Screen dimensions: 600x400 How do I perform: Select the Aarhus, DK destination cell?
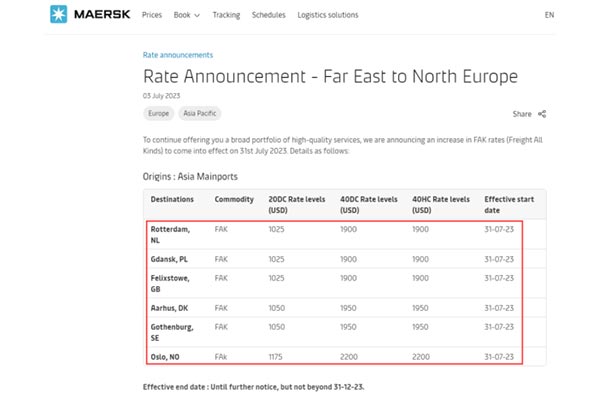coord(169,308)
